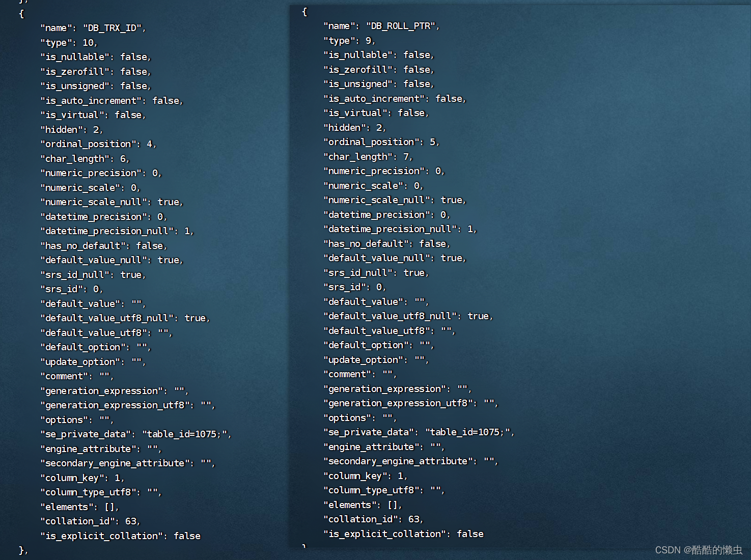Viewport: 751px width, 560px height.
Task: Click "has_no_default" in DB_TRX_ID block
Action: pyautogui.click(x=104, y=246)
